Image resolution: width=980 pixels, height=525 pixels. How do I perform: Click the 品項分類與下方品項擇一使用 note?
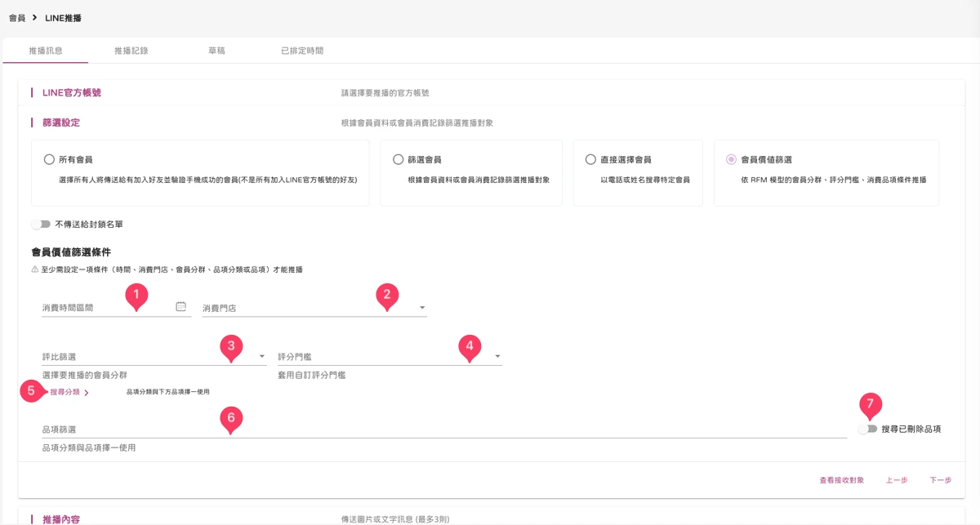coord(168,392)
